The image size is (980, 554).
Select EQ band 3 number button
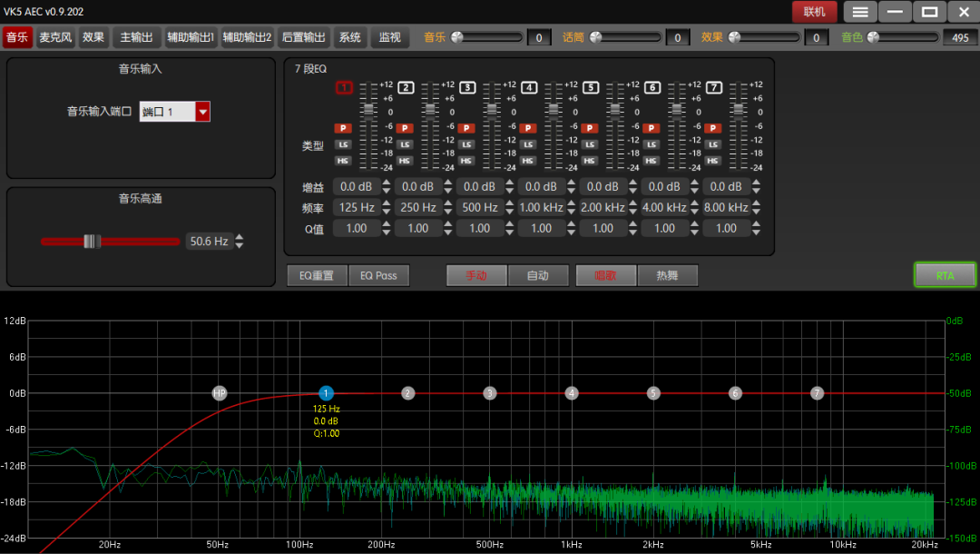(467, 87)
